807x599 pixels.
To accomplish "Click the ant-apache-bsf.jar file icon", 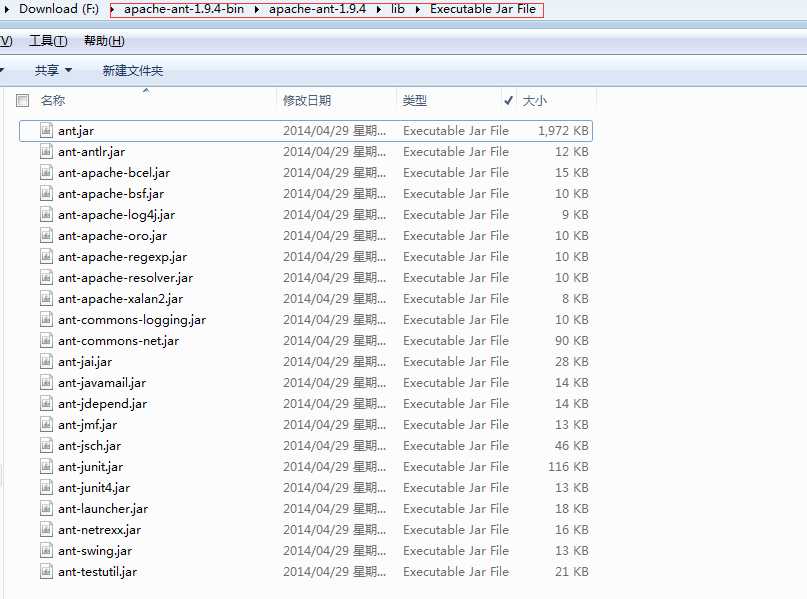I will click(46, 193).
